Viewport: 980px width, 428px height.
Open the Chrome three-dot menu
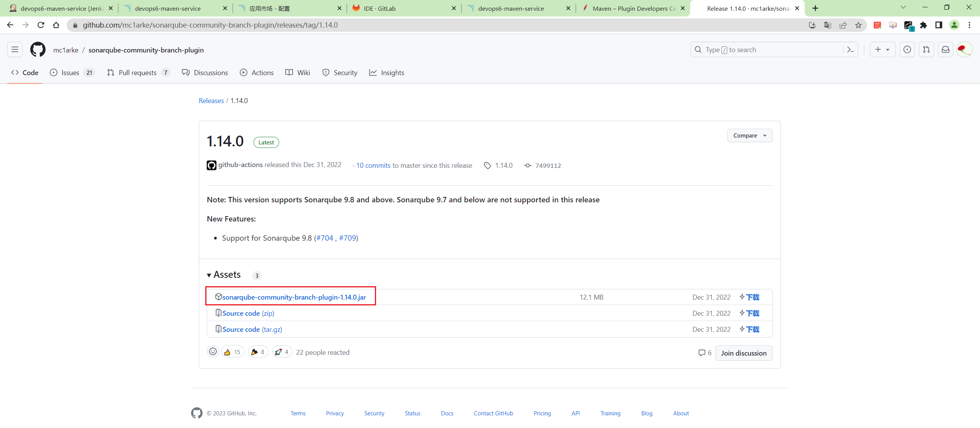(x=969, y=25)
